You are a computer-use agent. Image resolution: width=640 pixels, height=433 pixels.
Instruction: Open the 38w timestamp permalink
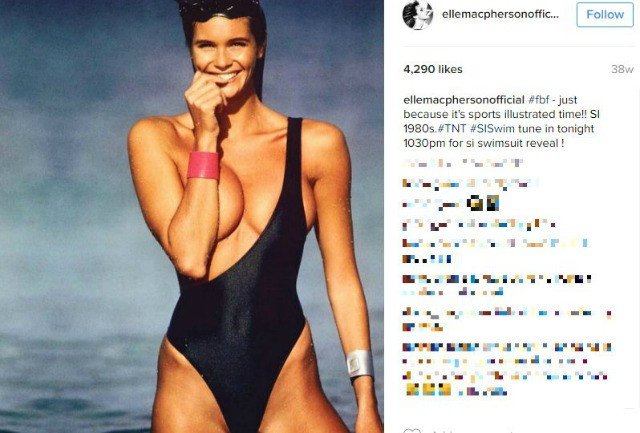tap(622, 69)
